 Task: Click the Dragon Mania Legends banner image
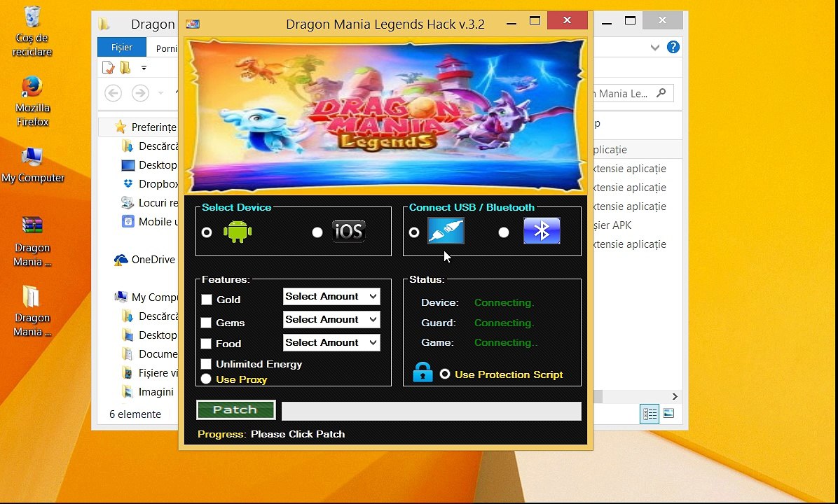(385, 115)
